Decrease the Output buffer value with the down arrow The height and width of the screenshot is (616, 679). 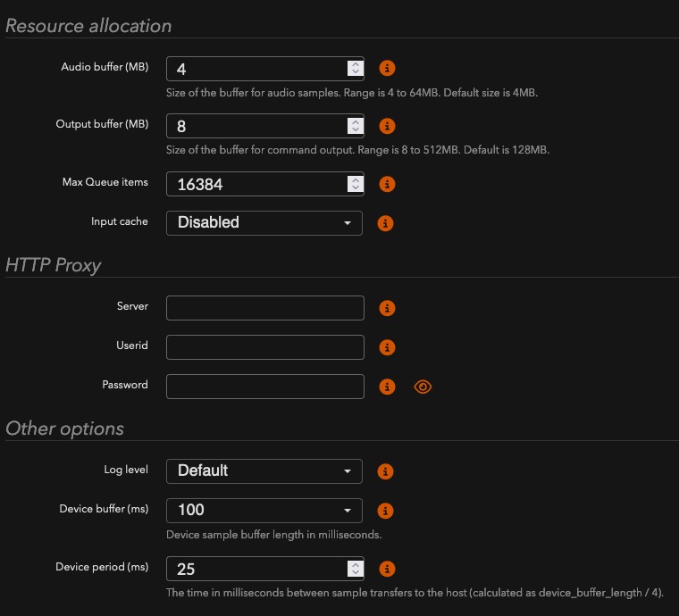coord(355,131)
